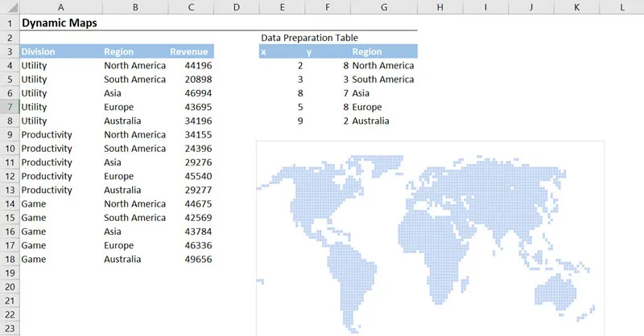Click Australia in the Data Preparation Table

tap(371, 121)
